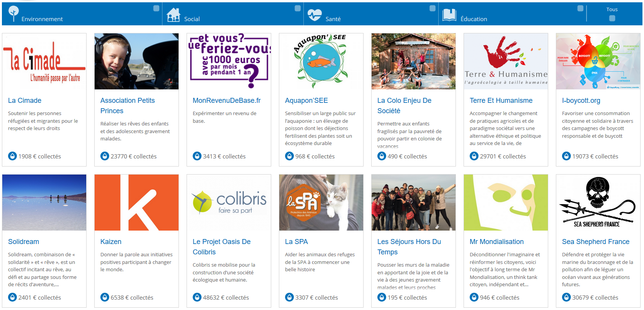Click I-boycott colorful diagram thumbnail

coord(598,61)
